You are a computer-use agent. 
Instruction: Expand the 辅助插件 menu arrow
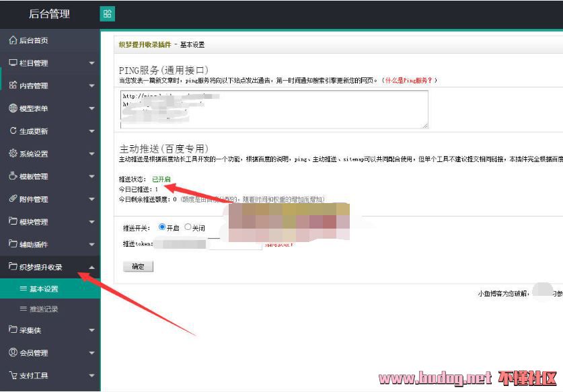(x=92, y=245)
